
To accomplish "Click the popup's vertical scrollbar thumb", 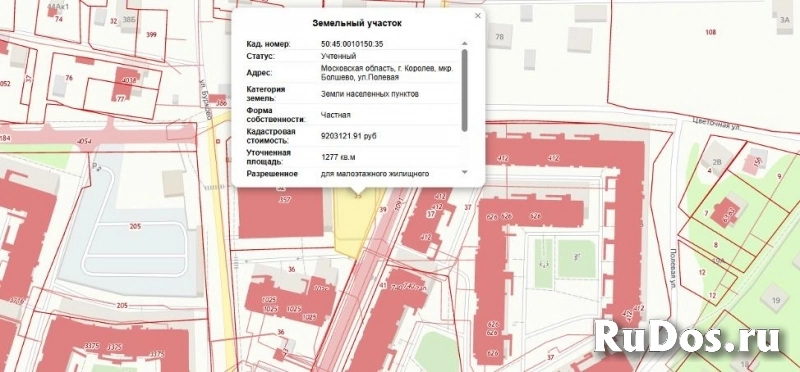I will click(x=464, y=90).
